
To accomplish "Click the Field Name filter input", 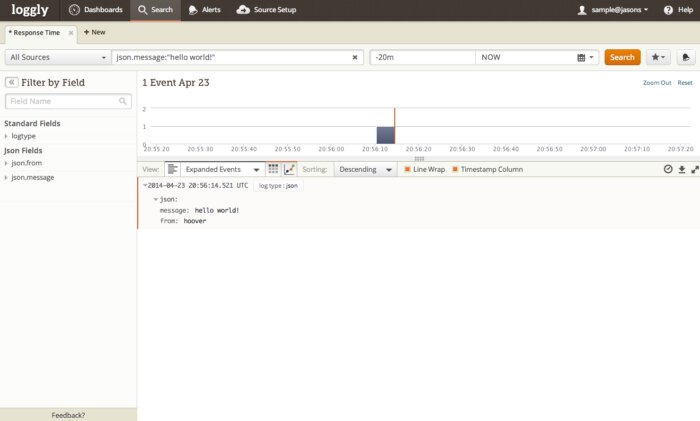I will tap(68, 101).
